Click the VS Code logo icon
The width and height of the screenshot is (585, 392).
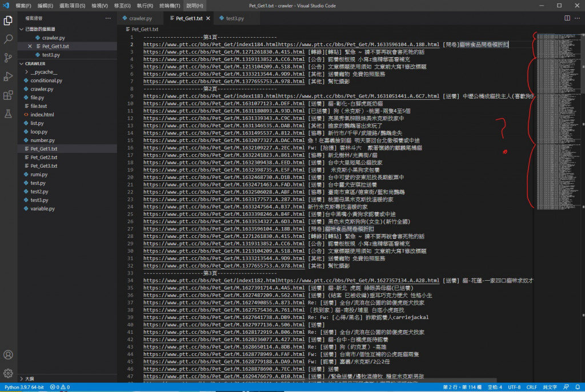click(6, 6)
